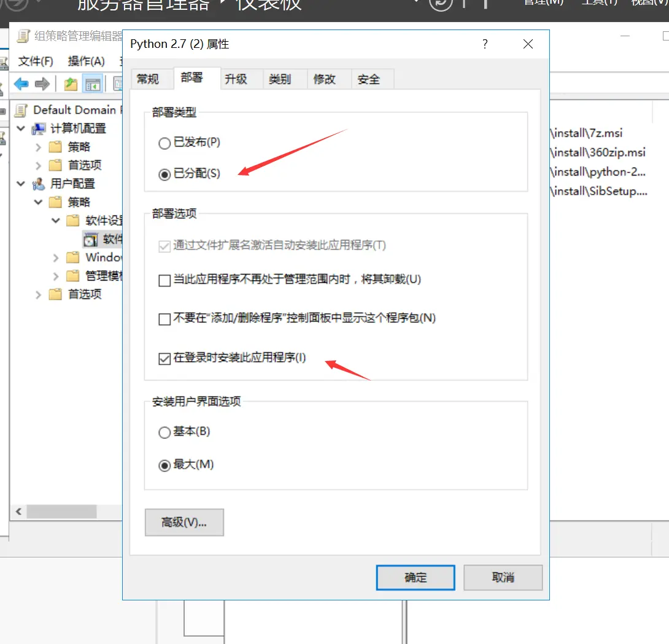This screenshot has width=669, height=644.
Task: Toggle auto-install by file extension checkbox
Action: (x=164, y=246)
